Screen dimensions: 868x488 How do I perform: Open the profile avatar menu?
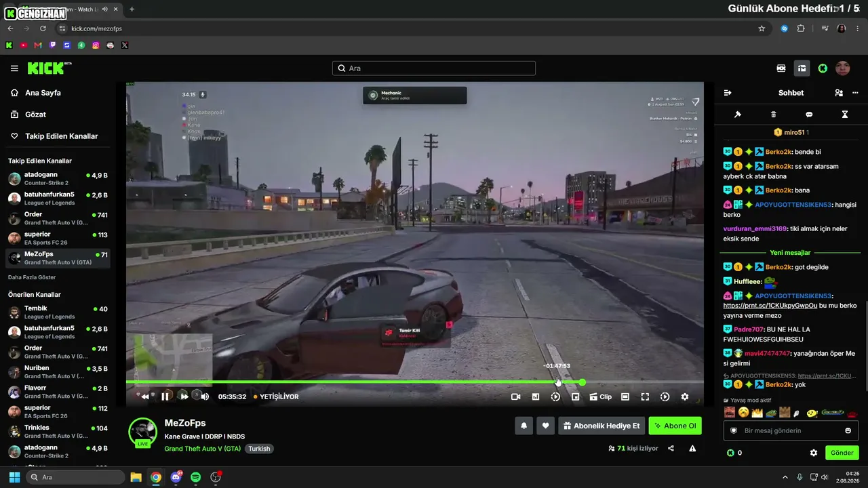tap(843, 68)
